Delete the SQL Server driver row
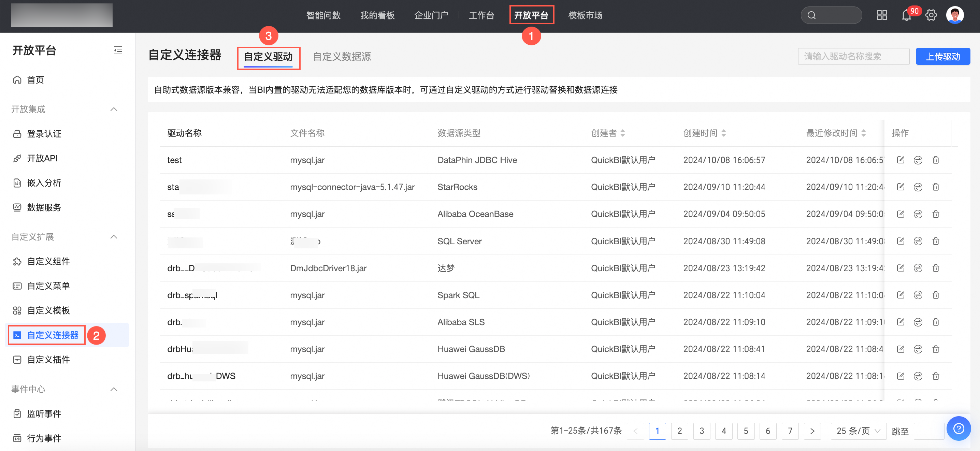 tap(936, 241)
